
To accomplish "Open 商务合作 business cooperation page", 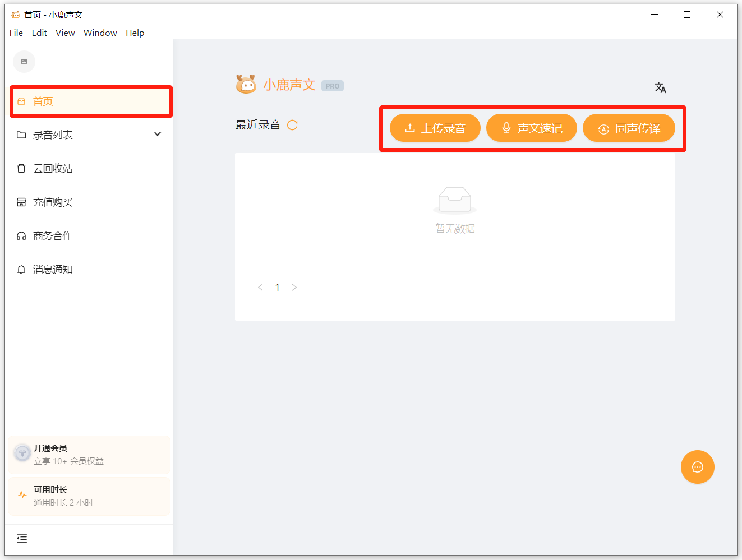I will pos(89,235).
